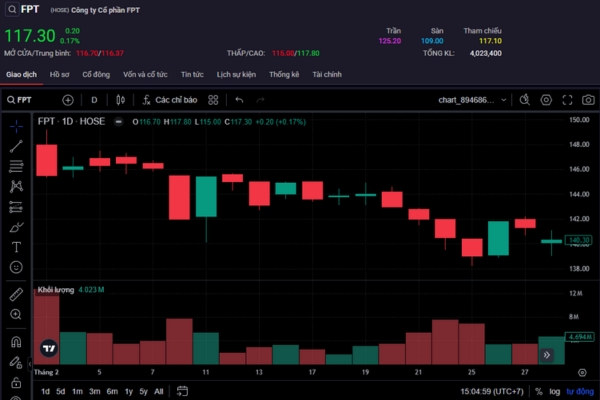Toggle percent scale % button

[x=539, y=391]
